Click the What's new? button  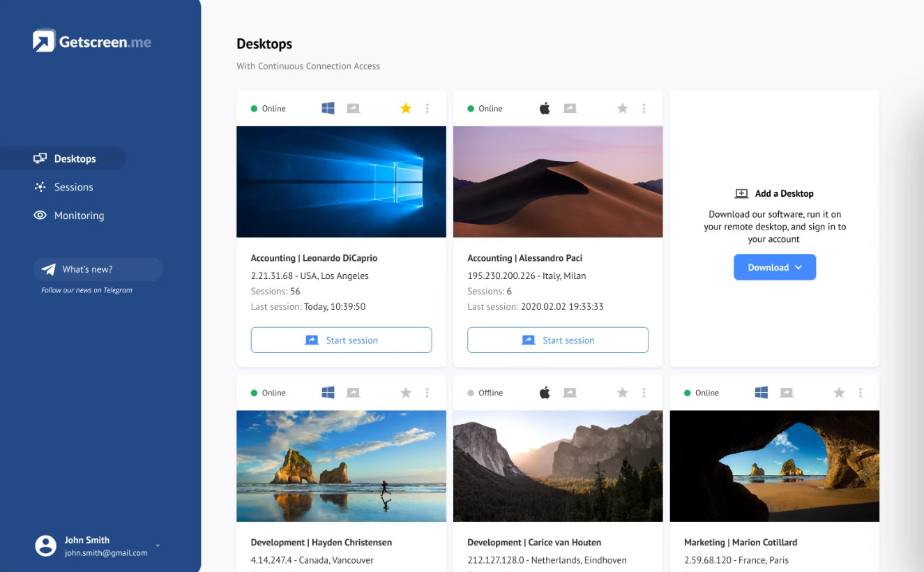click(98, 269)
